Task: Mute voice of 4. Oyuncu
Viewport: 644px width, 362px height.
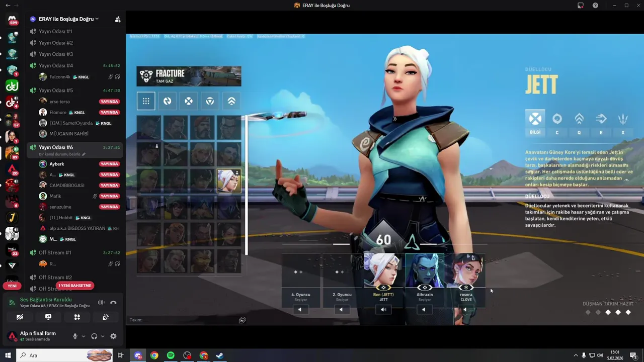Action: 300,310
